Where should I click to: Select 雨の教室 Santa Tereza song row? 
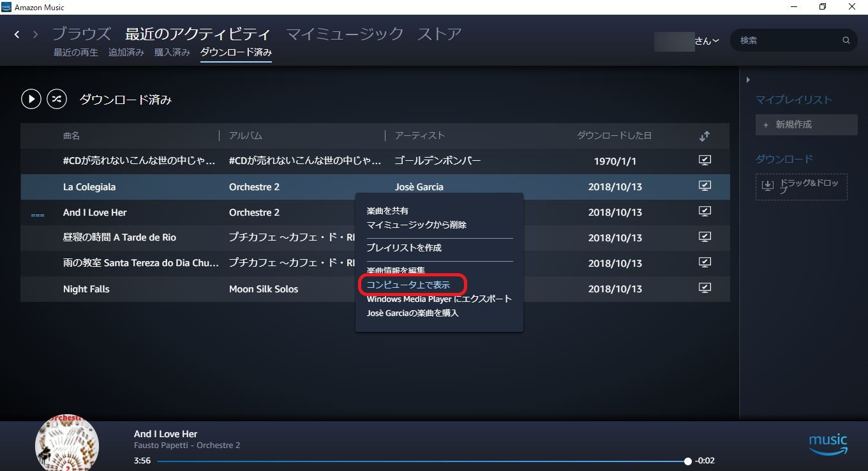pos(141,263)
